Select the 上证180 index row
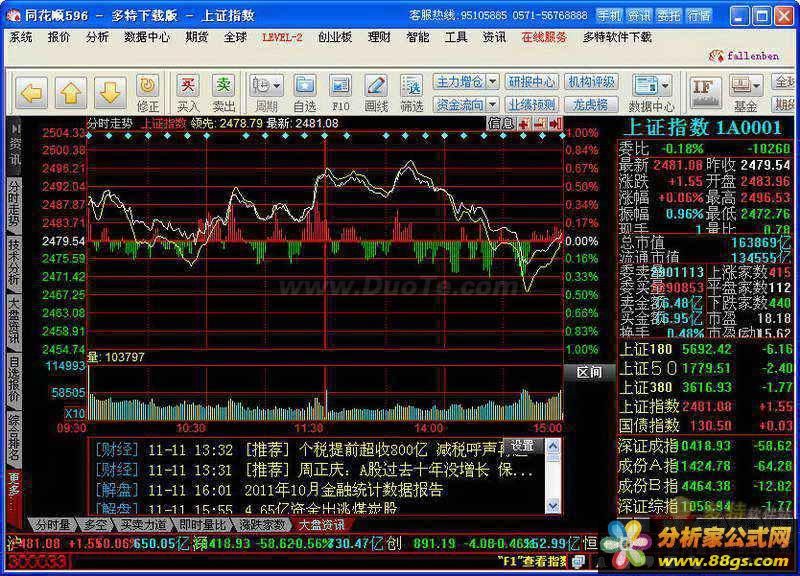800x576 pixels. [x=705, y=349]
